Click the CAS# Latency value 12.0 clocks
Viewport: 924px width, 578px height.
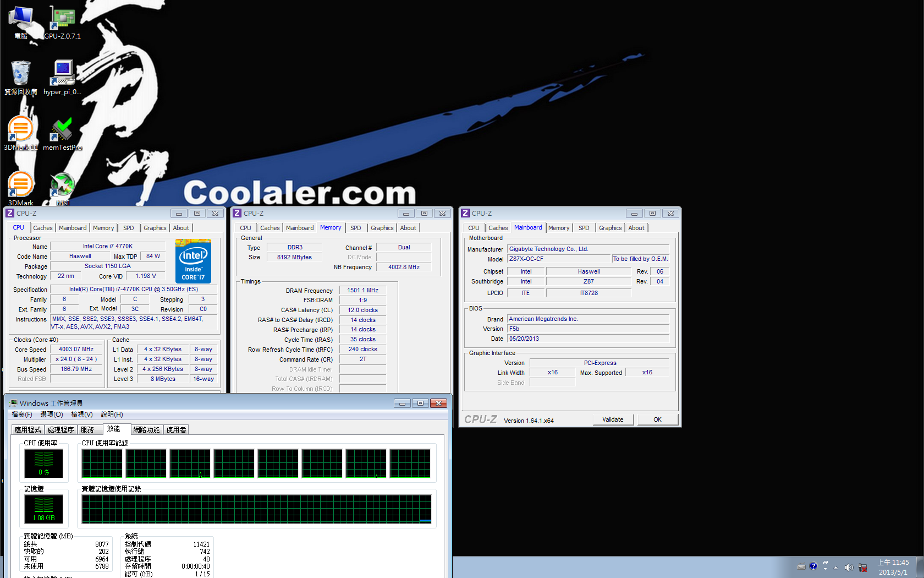(x=363, y=310)
